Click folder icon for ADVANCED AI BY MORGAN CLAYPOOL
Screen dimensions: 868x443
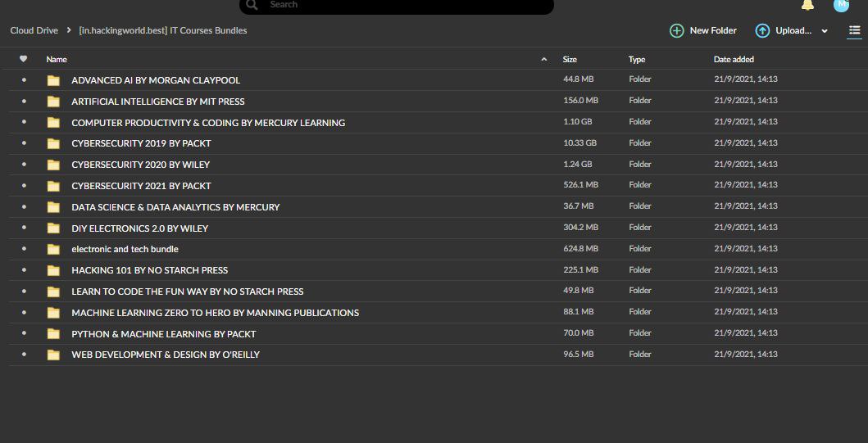pyautogui.click(x=53, y=81)
